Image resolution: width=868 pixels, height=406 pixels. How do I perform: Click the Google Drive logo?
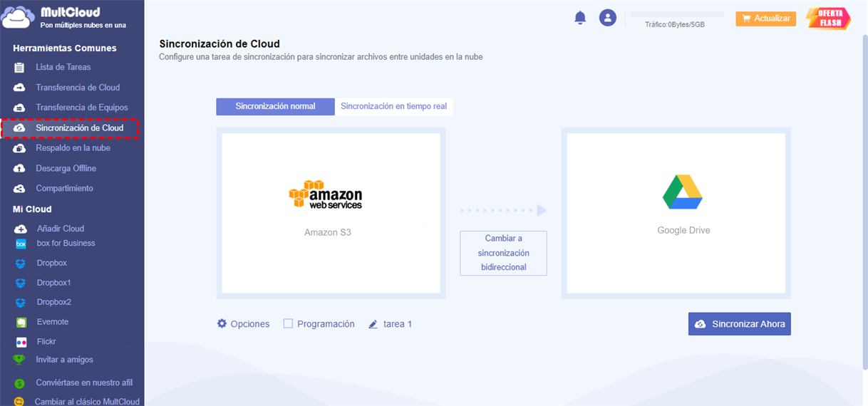pyautogui.click(x=683, y=192)
